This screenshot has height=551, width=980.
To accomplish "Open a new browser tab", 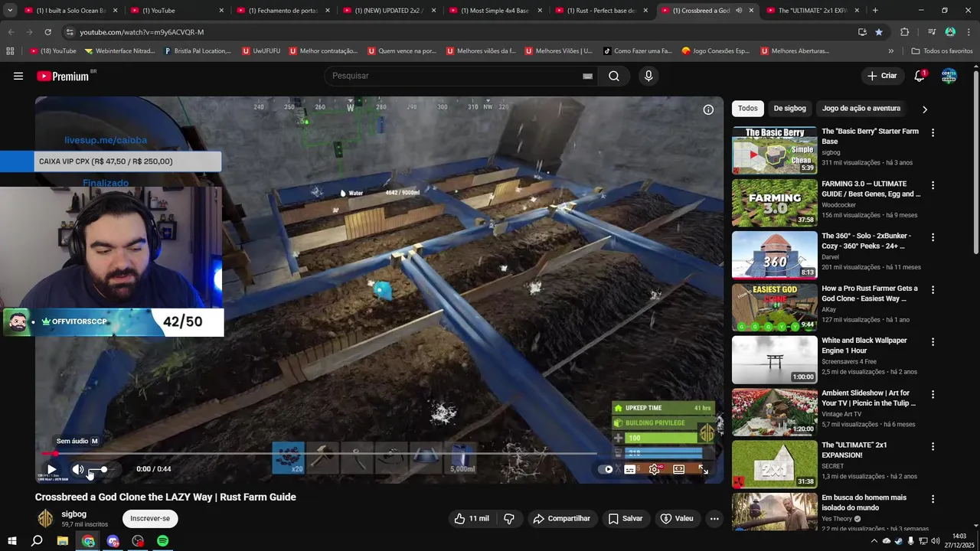I will pos(875,11).
